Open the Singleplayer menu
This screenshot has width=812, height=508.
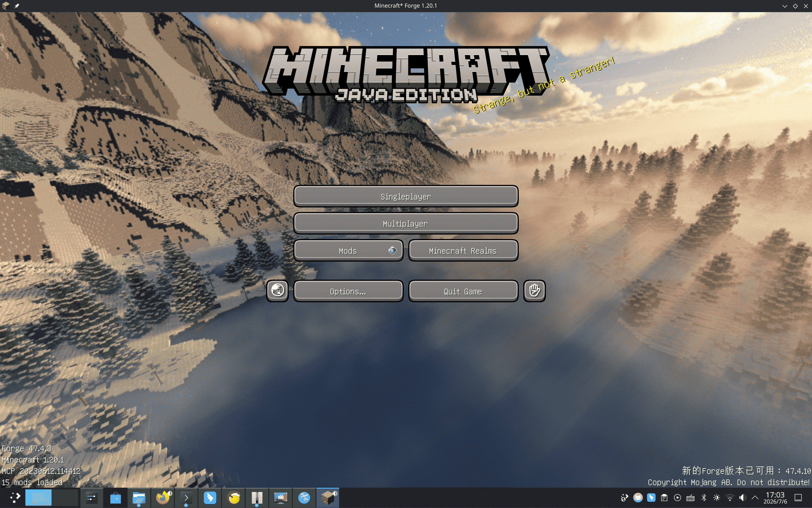pos(406,196)
